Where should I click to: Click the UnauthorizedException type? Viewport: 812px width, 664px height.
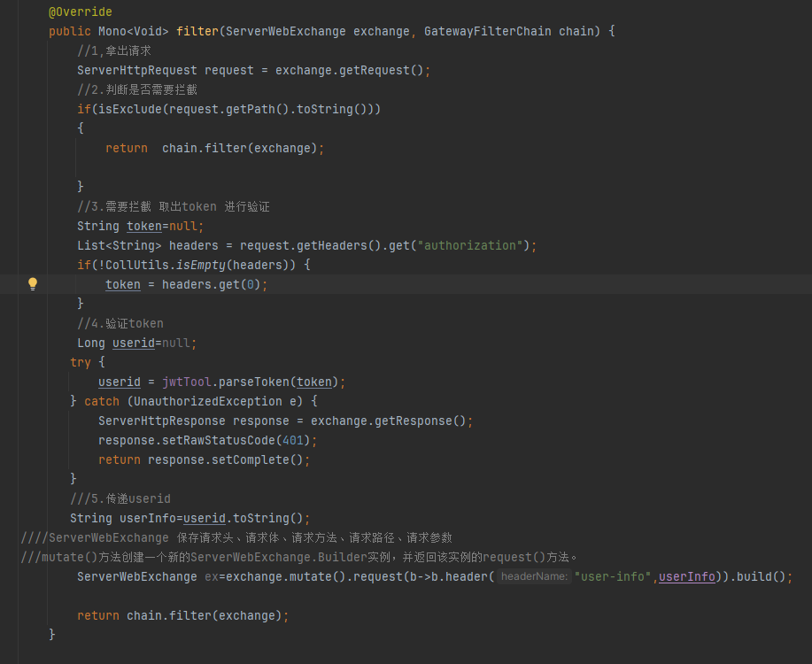coord(208,401)
